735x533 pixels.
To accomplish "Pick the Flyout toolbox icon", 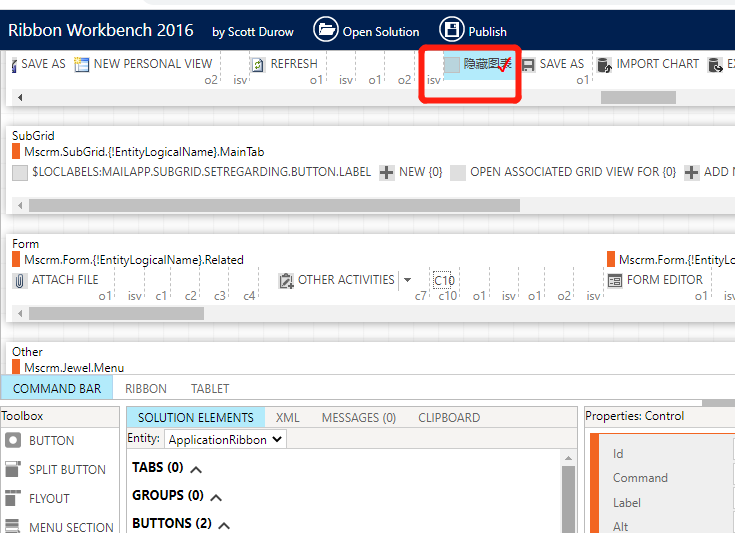I will [13, 498].
